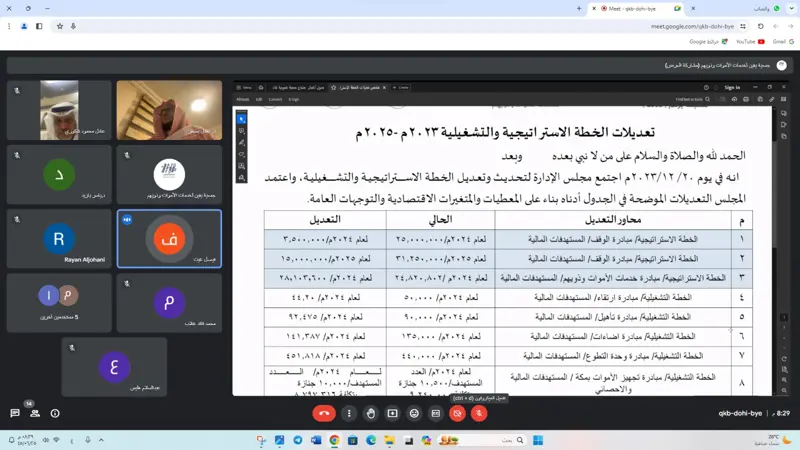The width and height of the screenshot is (800, 450).
Task: Open Meet more options three-dot menu
Action: [x=349, y=413]
